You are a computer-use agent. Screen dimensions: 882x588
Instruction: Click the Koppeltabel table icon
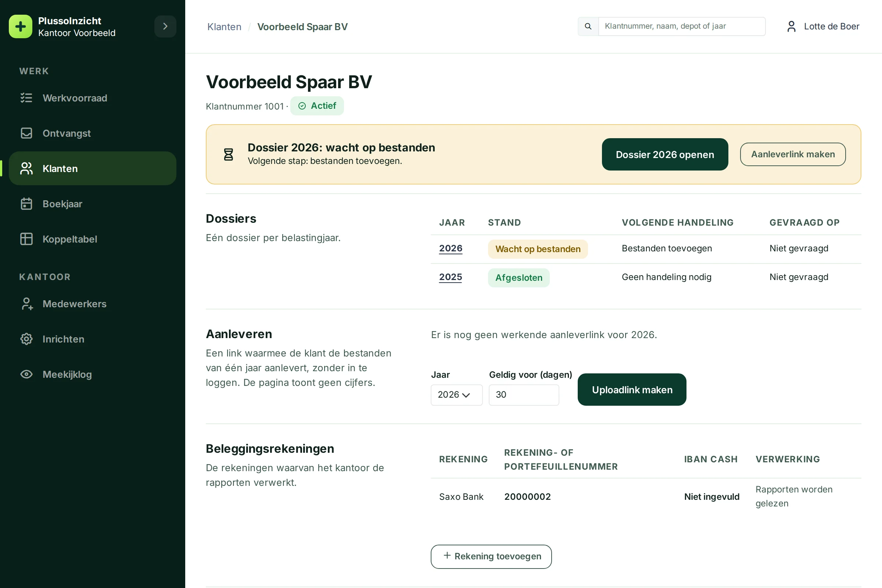(26, 239)
